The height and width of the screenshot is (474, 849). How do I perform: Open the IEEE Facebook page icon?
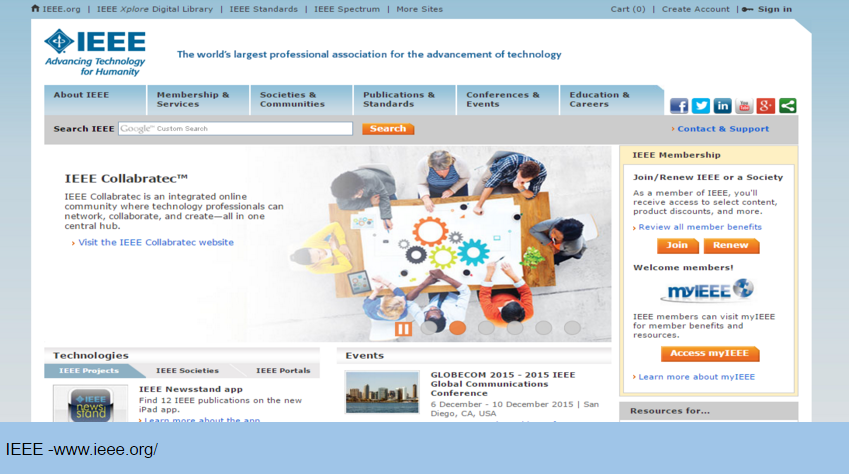pyautogui.click(x=678, y=106)
